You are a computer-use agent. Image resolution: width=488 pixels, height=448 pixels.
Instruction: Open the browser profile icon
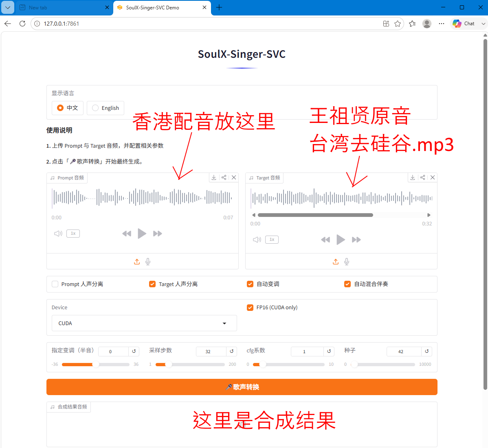point(426,24)
